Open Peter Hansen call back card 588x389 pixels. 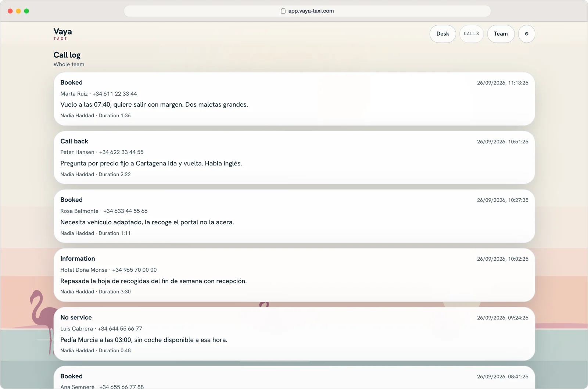[x=294, y=157]
